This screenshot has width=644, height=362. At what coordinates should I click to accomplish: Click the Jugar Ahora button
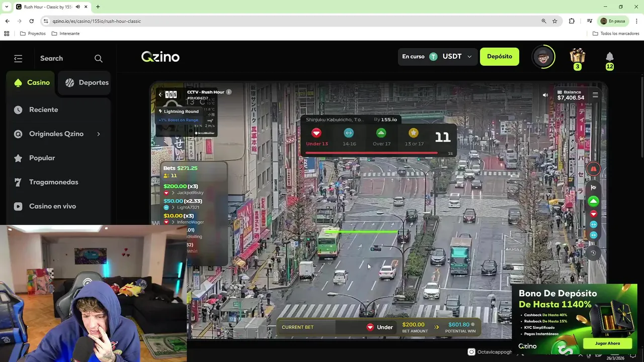click(607, 343)
